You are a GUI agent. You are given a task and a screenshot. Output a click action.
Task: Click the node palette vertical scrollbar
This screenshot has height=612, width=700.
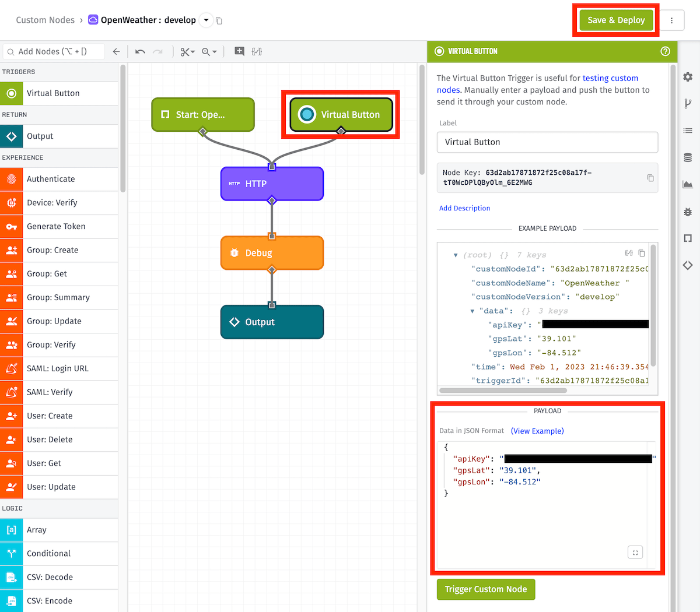tap(123, 128)
